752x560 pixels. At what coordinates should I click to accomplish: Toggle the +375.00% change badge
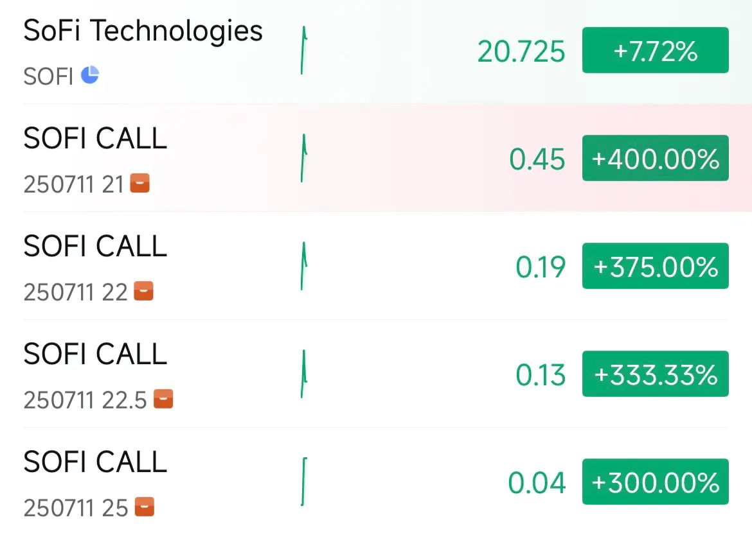click(655, 266)
